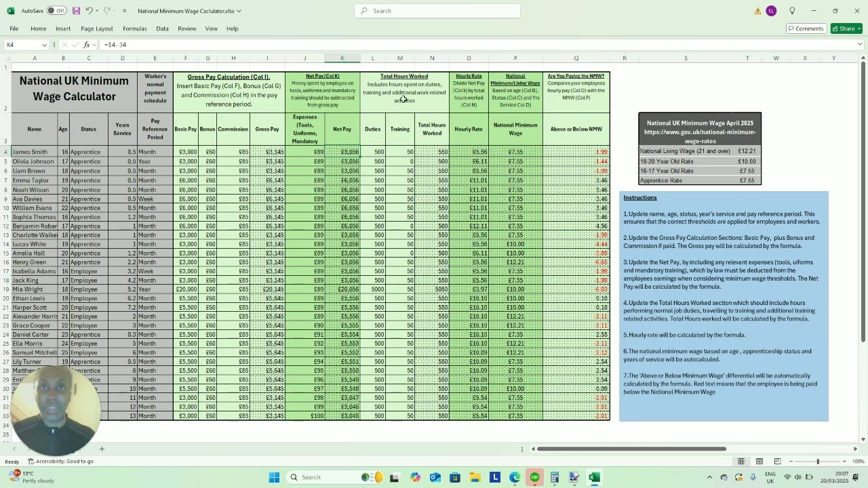Click the Share button
The image size is (868, 488).
[846, 28]
